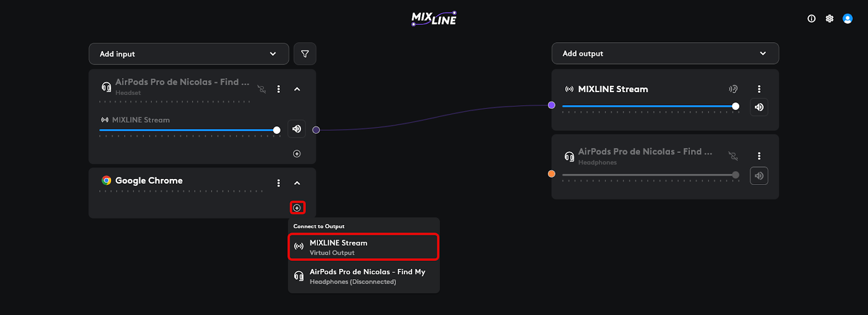This screenshot has height=315, width=868.
Task: Mute AirPods input MIXLINE Stream route
Action: pyautogui.click(x=297, y=129)
